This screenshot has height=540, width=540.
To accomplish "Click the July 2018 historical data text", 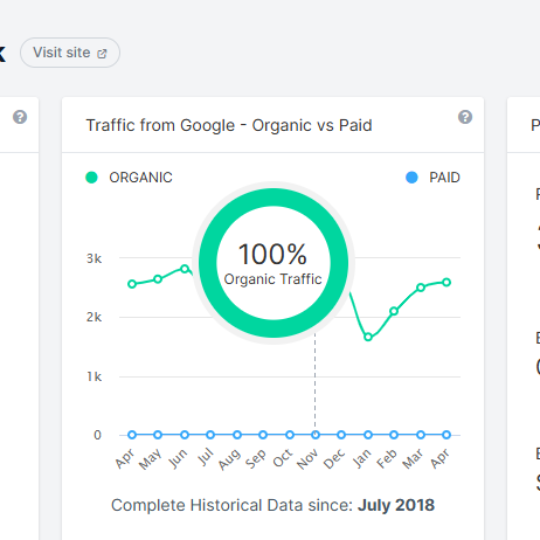I will pyautogui.click(x=396, y=505).
